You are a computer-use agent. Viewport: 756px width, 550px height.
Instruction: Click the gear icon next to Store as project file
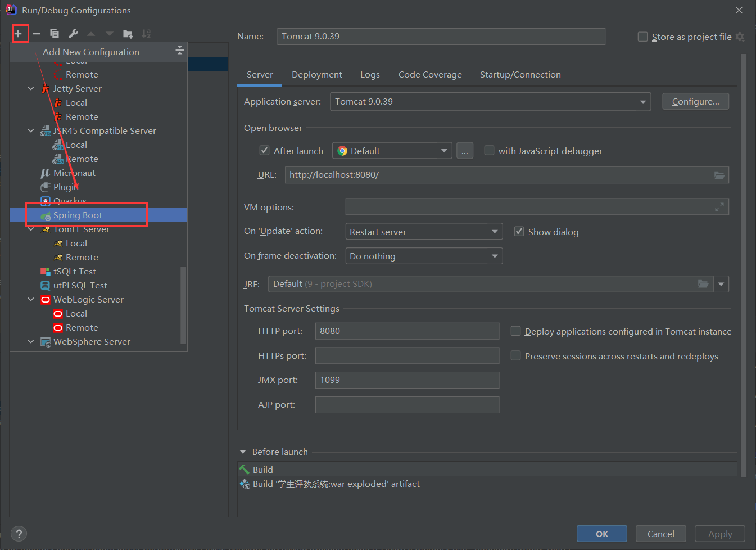click(740, 37)
